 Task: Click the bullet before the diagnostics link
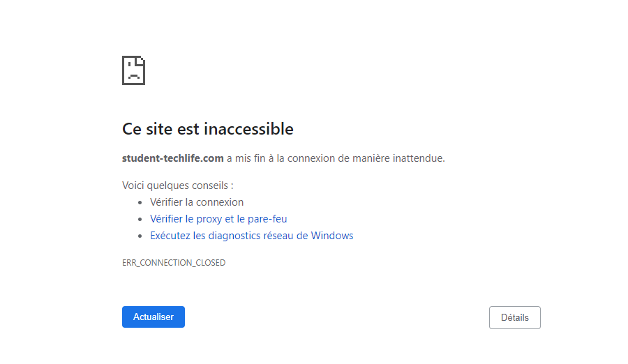[x=141, y=236]
